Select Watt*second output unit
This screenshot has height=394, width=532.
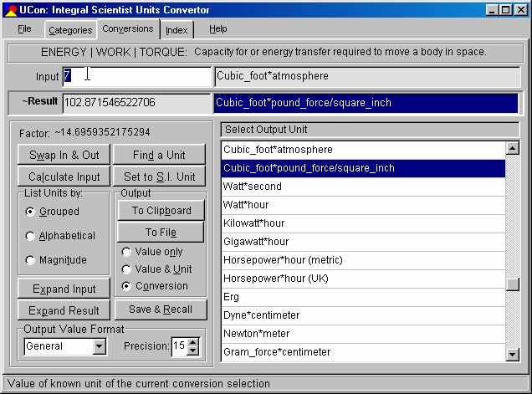tap(363, 187)
